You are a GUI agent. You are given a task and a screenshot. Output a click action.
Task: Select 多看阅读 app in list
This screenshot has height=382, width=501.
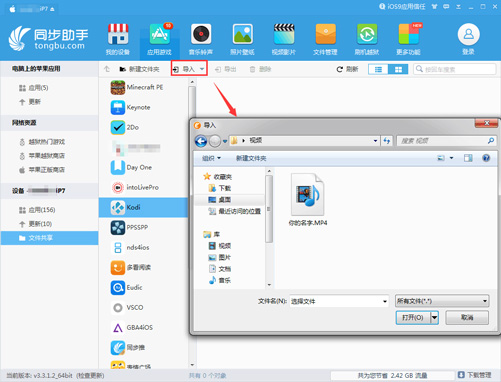[143, 267]
